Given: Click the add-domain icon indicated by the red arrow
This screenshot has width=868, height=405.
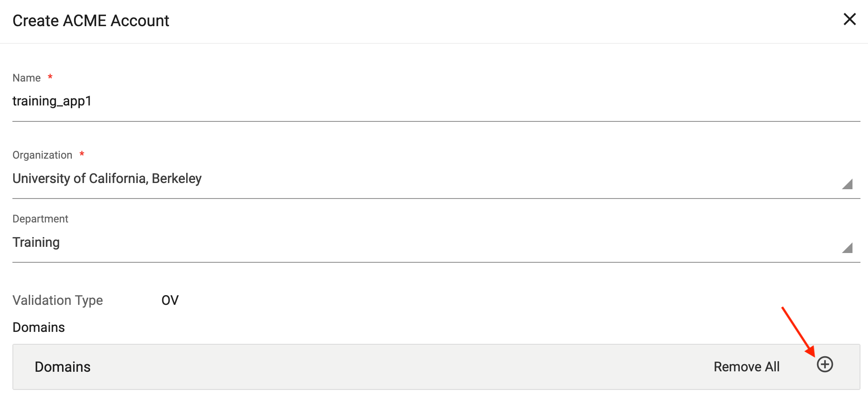Looking at the screenshot, I should pos(825,365).
